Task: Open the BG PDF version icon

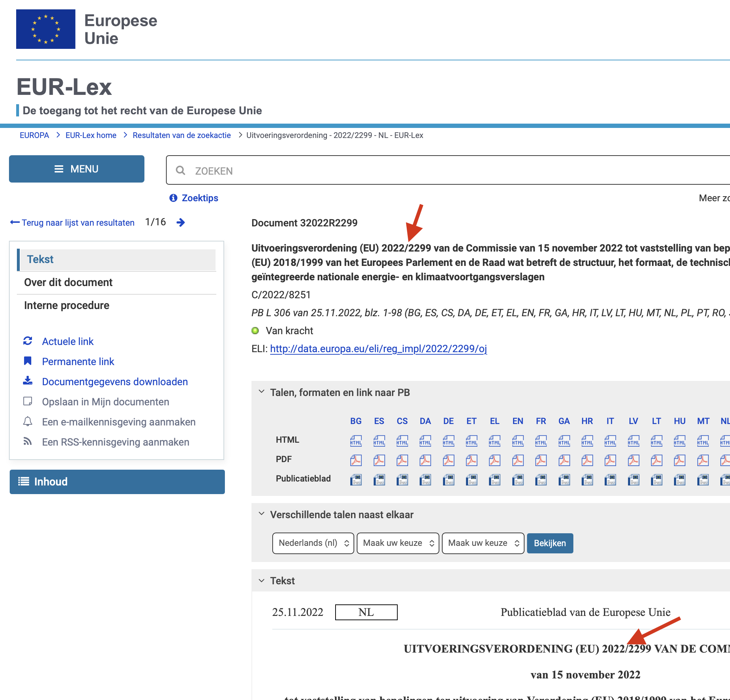Action: (356, 460)
